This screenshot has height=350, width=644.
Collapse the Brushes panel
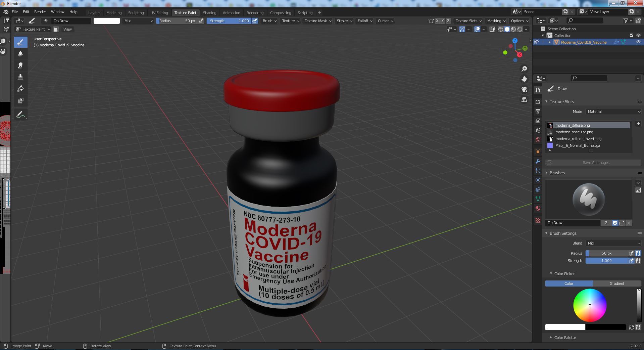546,173
